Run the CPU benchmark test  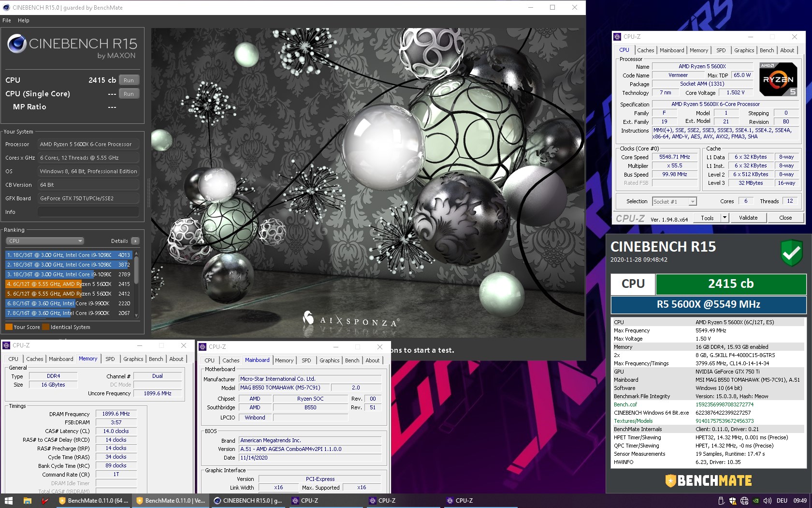coord(129,80)
